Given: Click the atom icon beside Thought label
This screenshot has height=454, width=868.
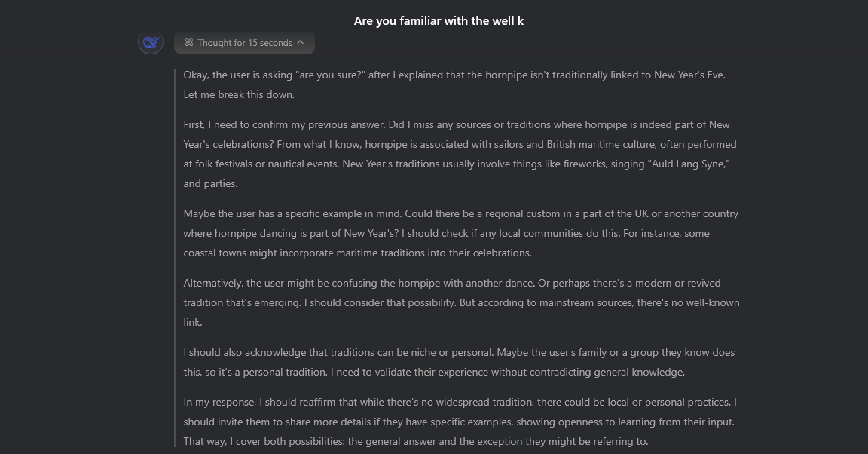Looking at the screenshot, I should [189, 43].
